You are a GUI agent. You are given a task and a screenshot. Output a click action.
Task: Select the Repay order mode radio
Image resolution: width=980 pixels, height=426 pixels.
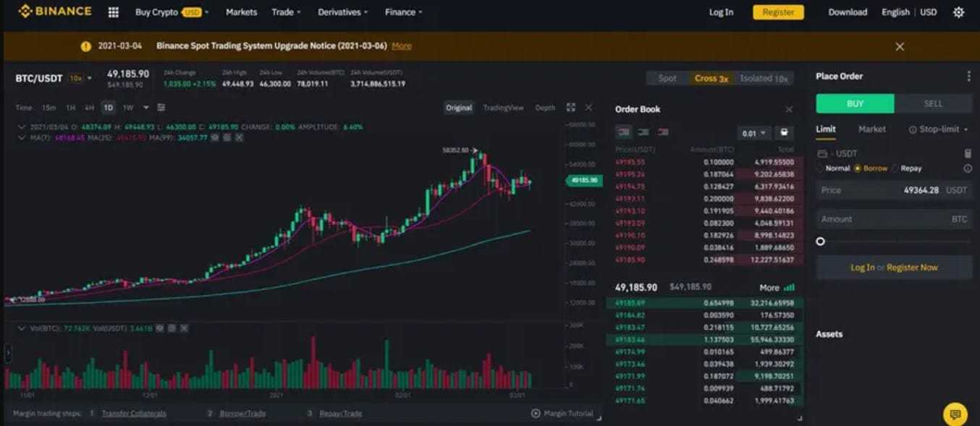[895, 169]
